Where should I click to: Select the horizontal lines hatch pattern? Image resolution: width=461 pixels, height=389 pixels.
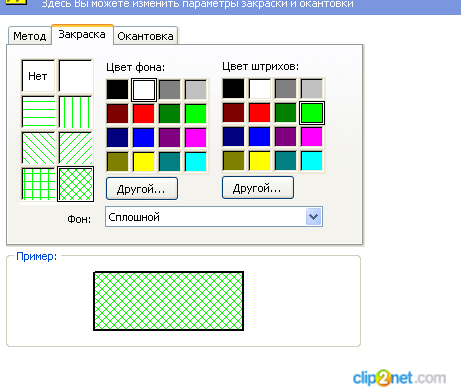38,112
